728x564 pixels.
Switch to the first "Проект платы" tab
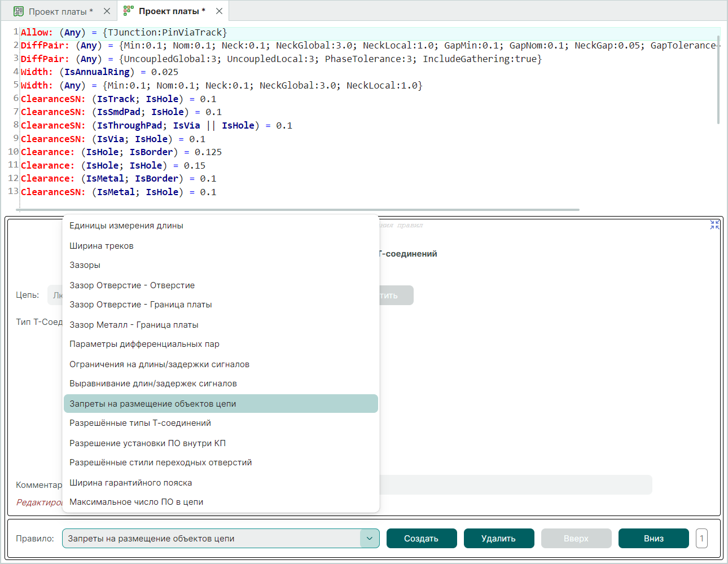click(60, 11)
